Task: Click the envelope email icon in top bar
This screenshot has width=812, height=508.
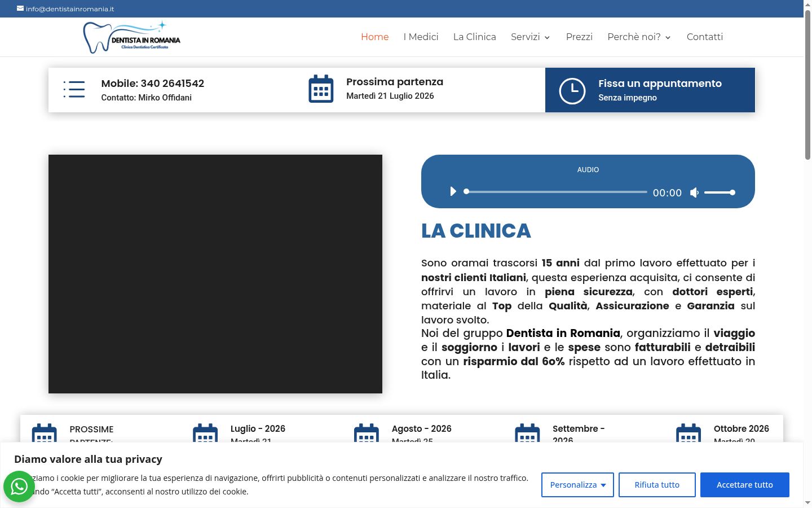Action: 20,8
